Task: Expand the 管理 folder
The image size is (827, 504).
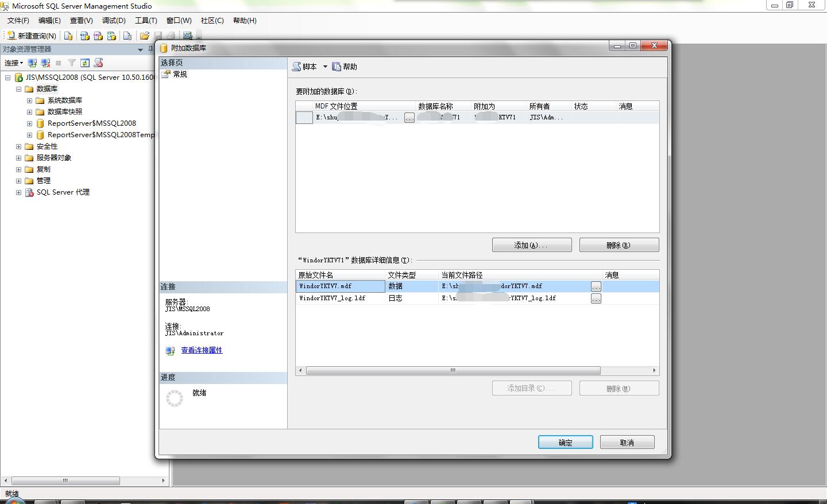Action: click(x=18, y=181)
